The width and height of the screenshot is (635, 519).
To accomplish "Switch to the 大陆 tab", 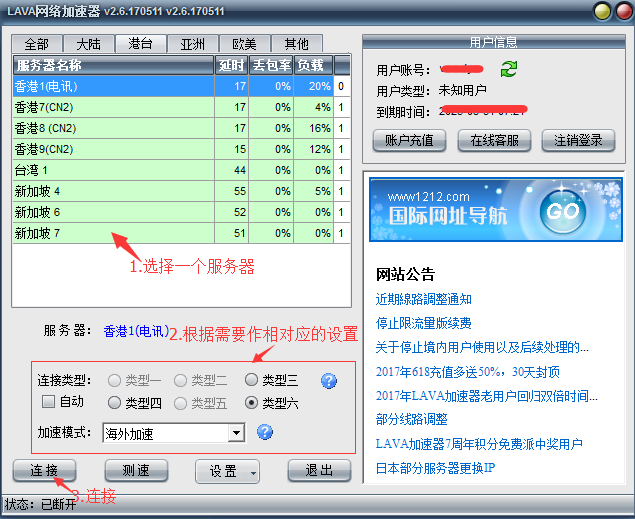I will click(x=89, y=44).
